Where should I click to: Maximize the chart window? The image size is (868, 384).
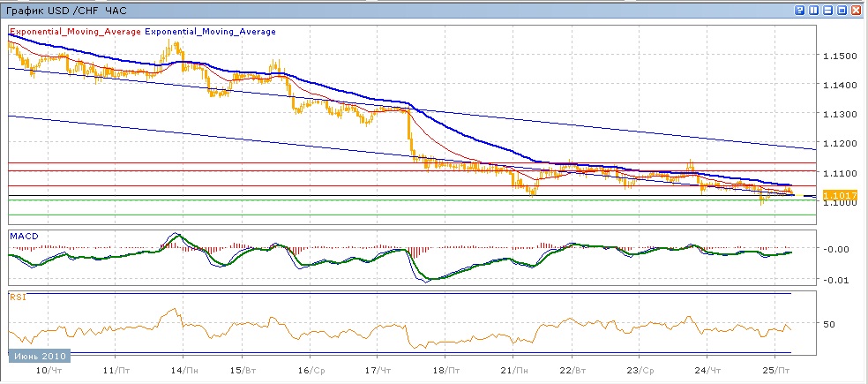click(842, 10)
